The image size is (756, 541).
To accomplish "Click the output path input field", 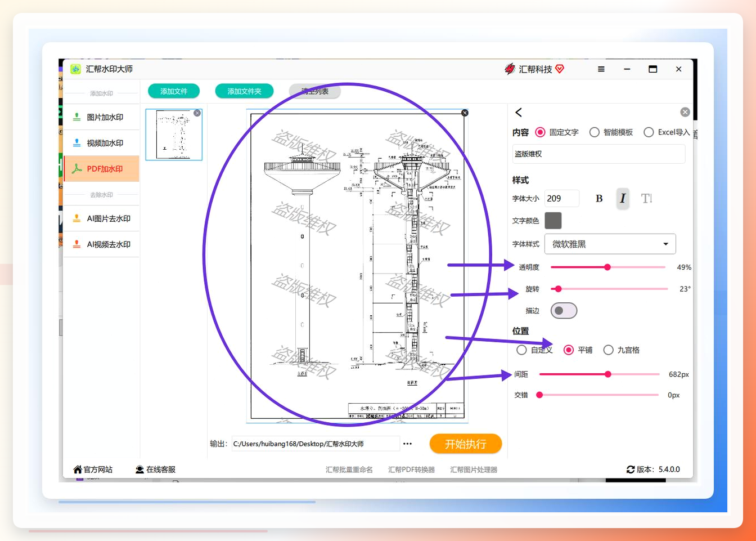I will (x=315, y=444).
